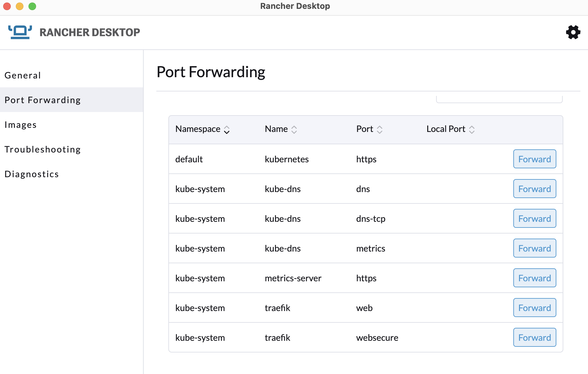Forward the kube-dns dns port
This screenshot has height=374, width=588.
click(x=535, y=189)
